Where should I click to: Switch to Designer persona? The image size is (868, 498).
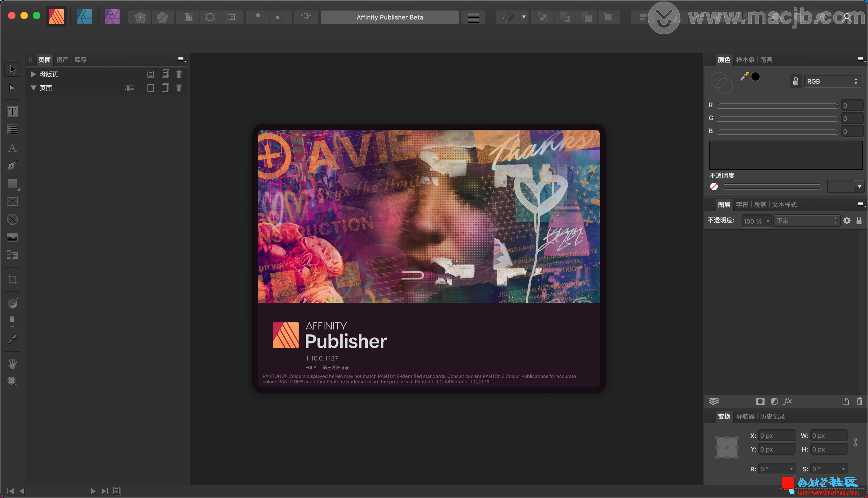[84, 17]
